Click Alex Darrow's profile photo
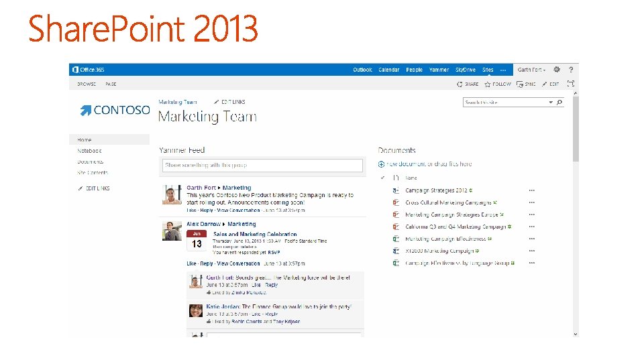 (172, 231)
